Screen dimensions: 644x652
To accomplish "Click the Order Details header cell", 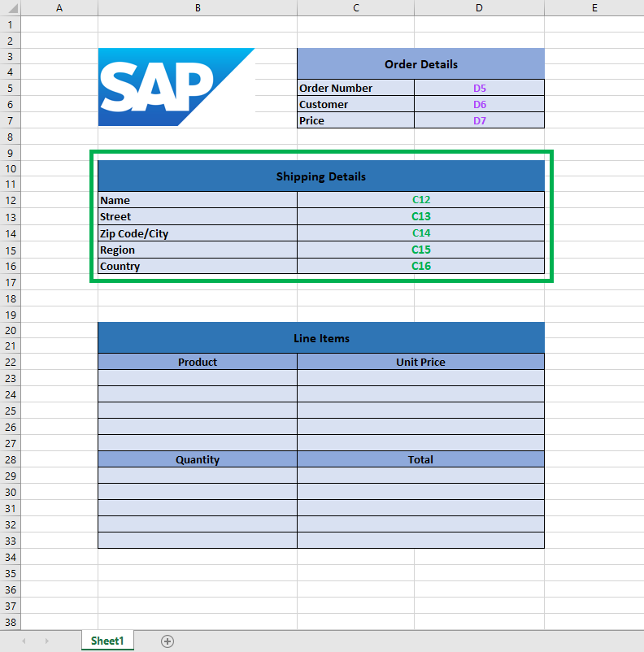I will pos(420,64).
